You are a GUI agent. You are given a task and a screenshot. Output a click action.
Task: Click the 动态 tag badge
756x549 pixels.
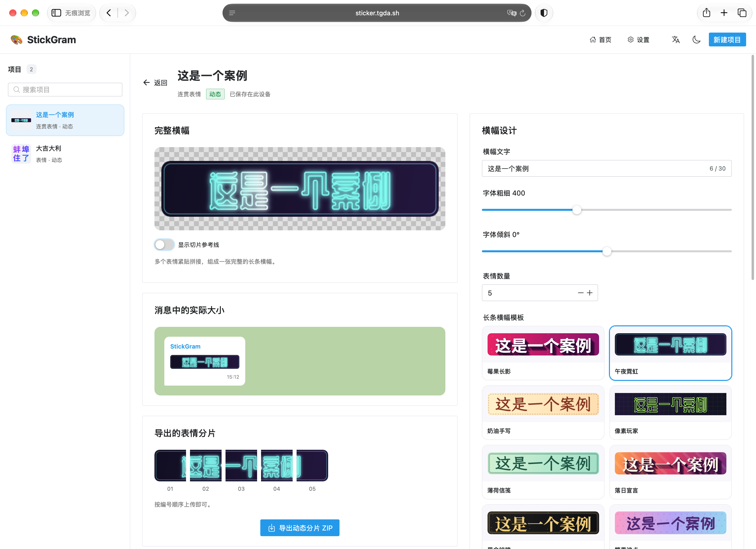[x=215, y=94]
